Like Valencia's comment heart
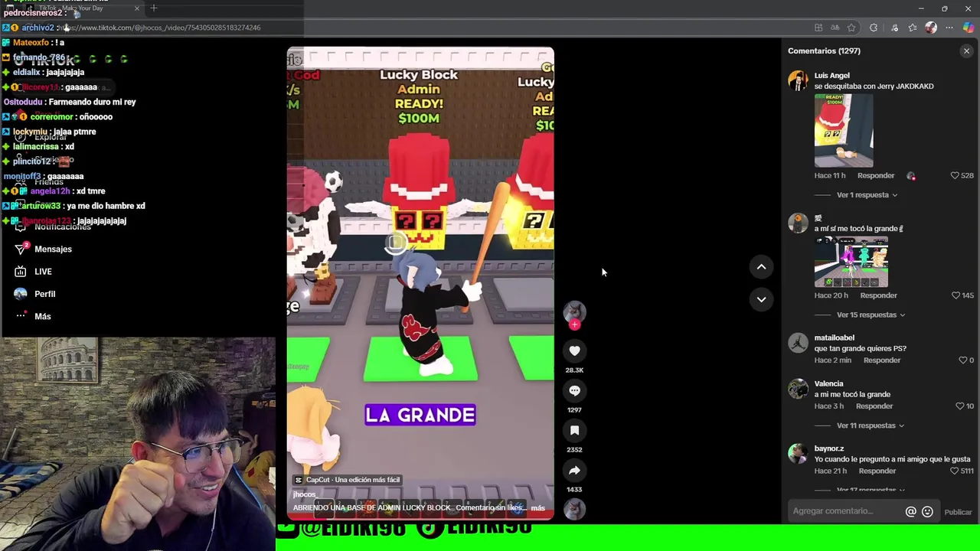The height and width of the screenshot is (551, 980). click(959, 406)
